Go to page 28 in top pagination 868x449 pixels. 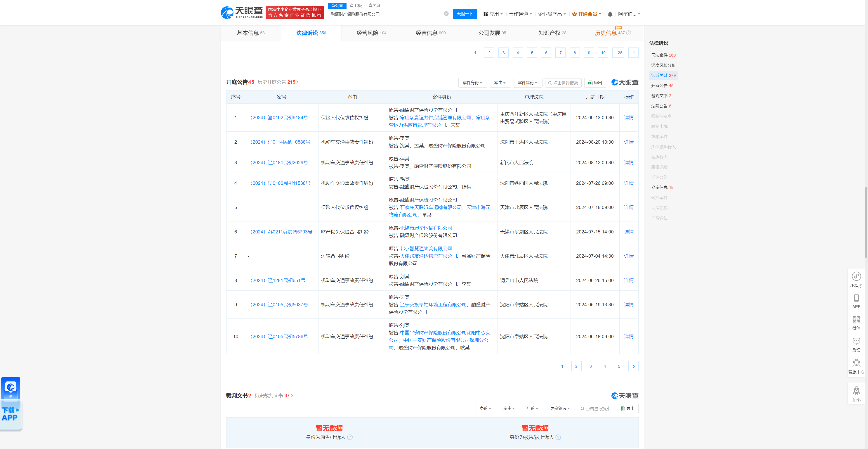click(x=618, y=53)
